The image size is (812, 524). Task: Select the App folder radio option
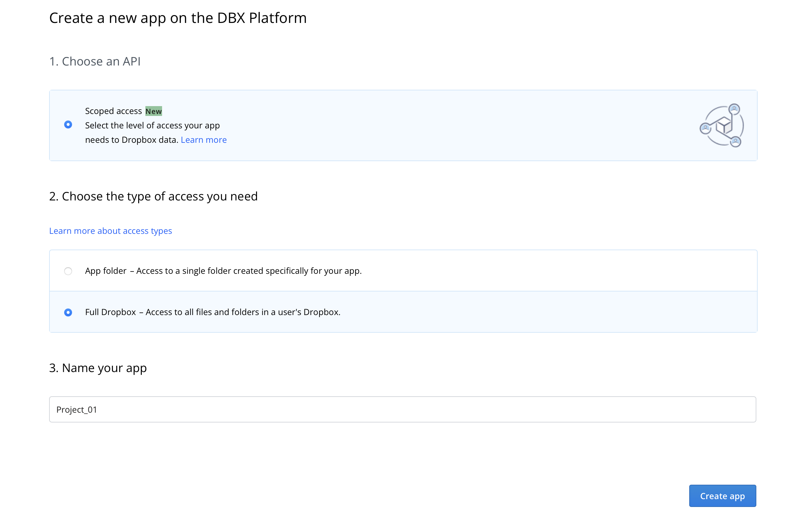click(x=68, y=271)
